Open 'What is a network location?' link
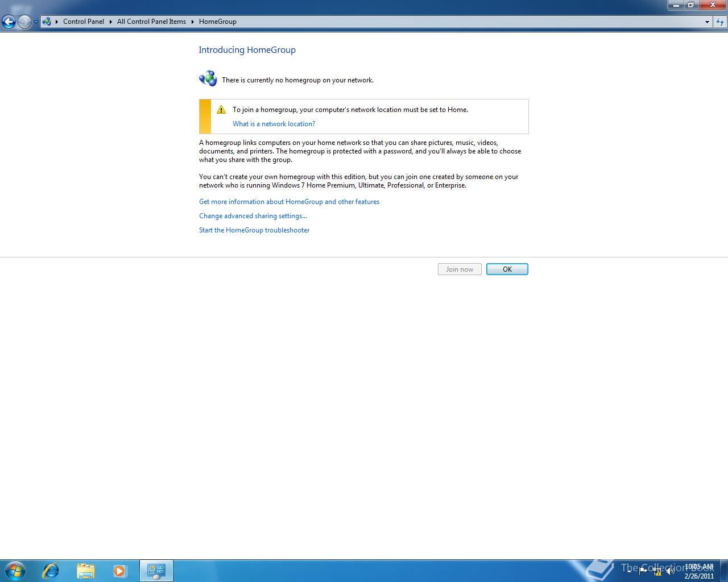Viewport: 728px width, 582px height. (x=274, y=124)
